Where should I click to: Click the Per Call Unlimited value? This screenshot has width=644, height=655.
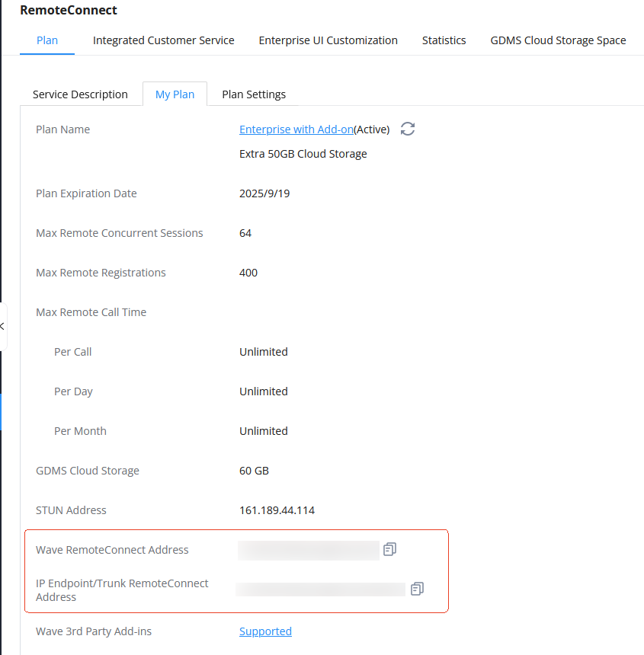[x=263, y=352]
